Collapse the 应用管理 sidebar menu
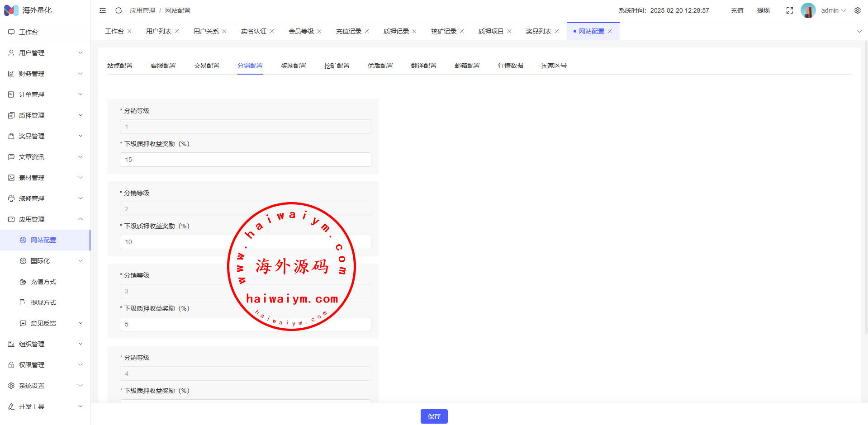The height and width of the screenshot is (425, 868). click(x=45, y=219)
